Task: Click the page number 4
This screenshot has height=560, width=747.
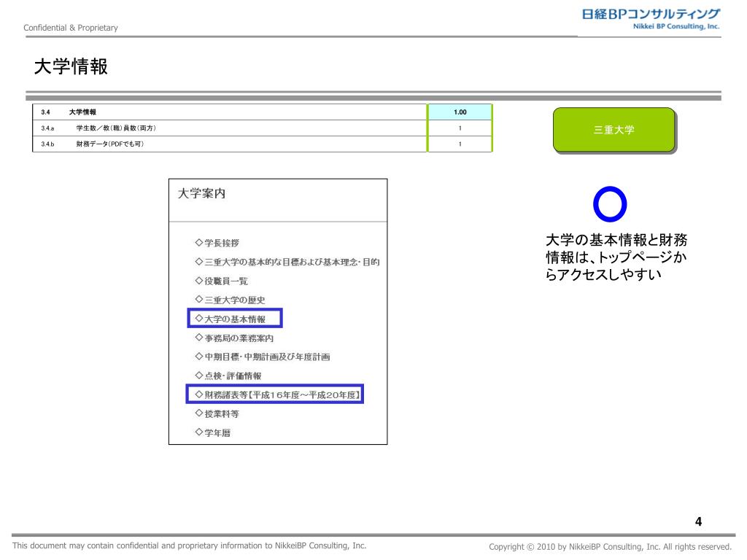Action: pyautogui.click(x=698, y=521)
